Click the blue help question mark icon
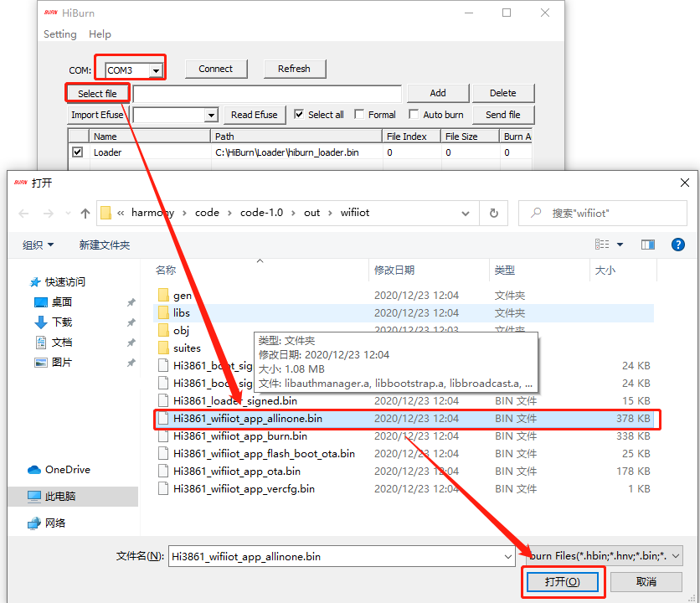This screenshot has height=603, width=700. (677, 245)
